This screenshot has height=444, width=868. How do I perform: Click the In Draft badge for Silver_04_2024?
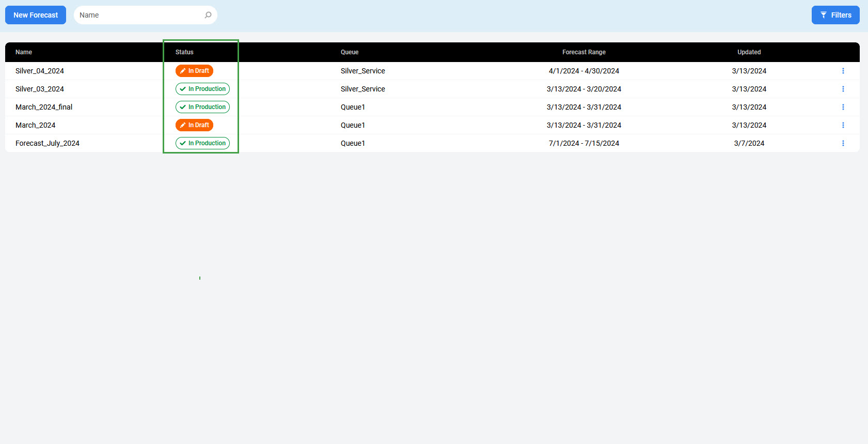point(194,71)
